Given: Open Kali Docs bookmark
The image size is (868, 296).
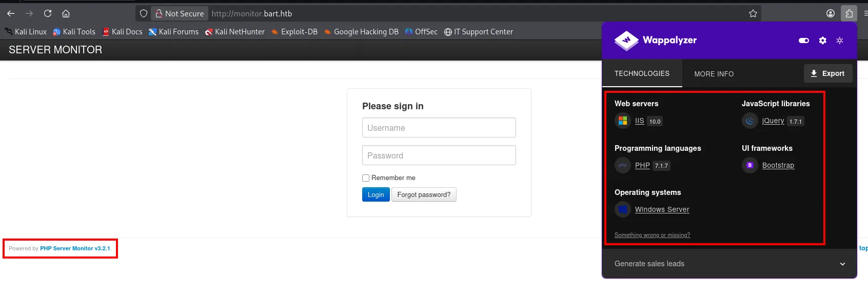Looking at the screenshot, I should (x=122, y=32).
